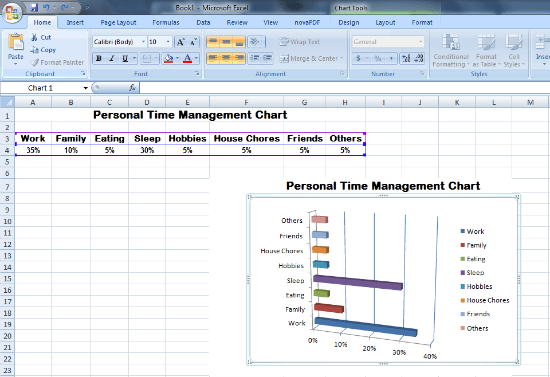Toggle Center alignment
Image resolution: width=550 pixels, height=377 pixels.
[226, 58]
